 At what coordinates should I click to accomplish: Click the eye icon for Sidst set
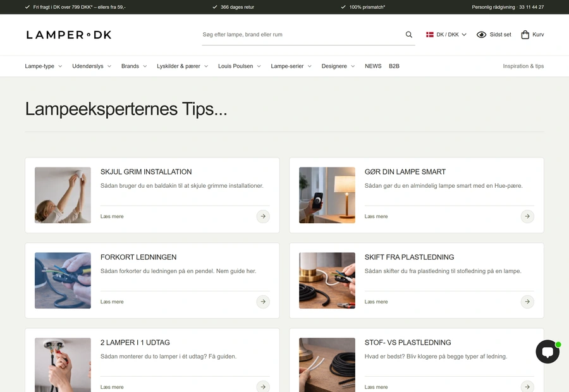(481, 35)
